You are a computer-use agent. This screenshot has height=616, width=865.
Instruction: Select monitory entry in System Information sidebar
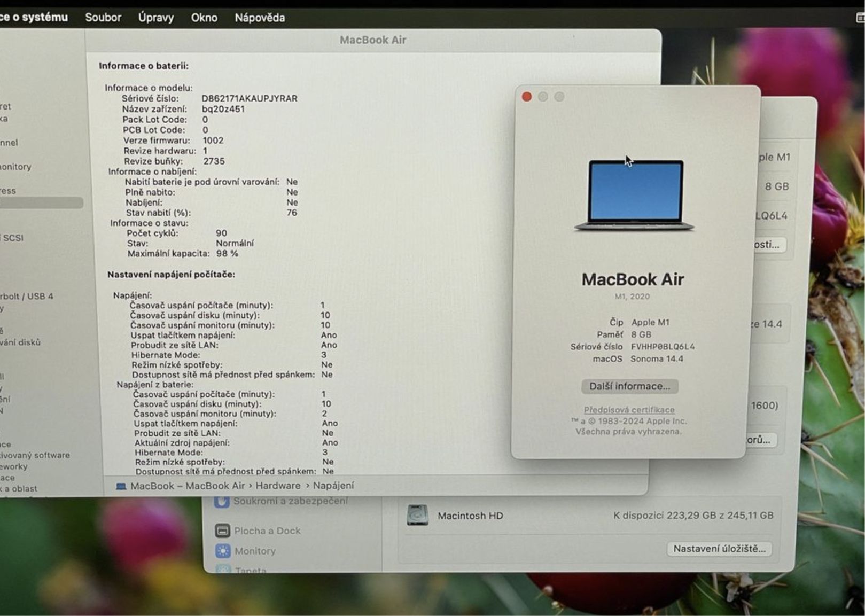[x=16, y=167]
